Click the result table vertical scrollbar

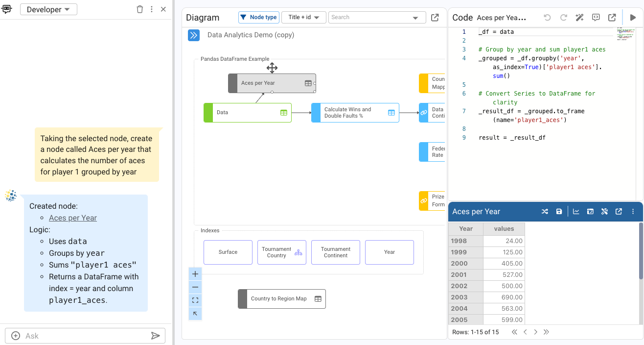(641, 251)
